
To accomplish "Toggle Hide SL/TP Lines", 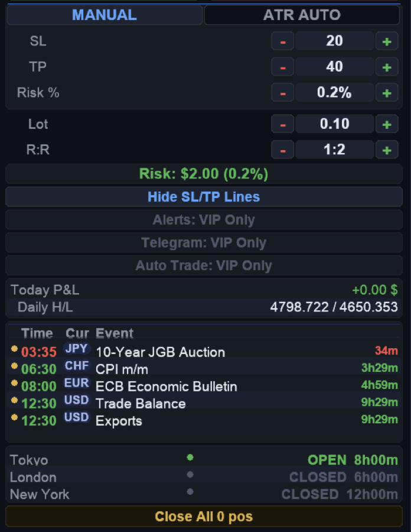I will tap(204, 197).
